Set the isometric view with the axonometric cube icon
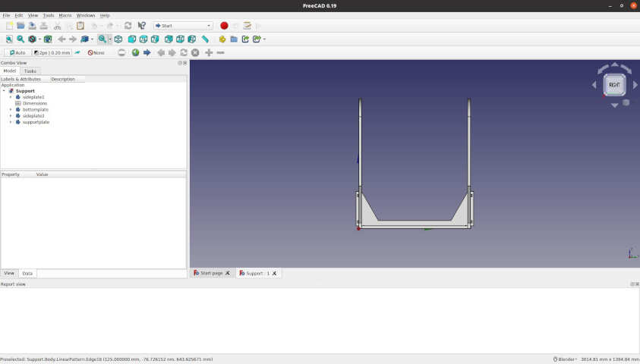 118,39
